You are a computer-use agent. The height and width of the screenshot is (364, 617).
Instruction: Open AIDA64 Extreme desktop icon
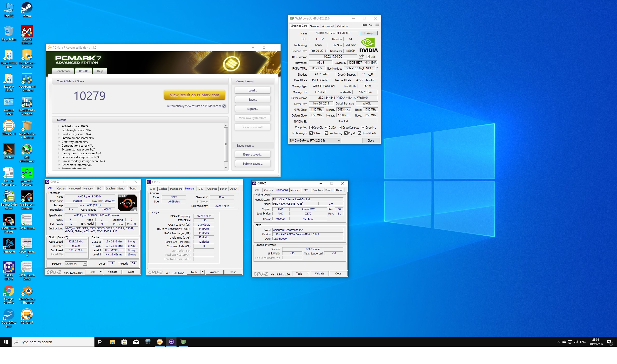point(27,35)
